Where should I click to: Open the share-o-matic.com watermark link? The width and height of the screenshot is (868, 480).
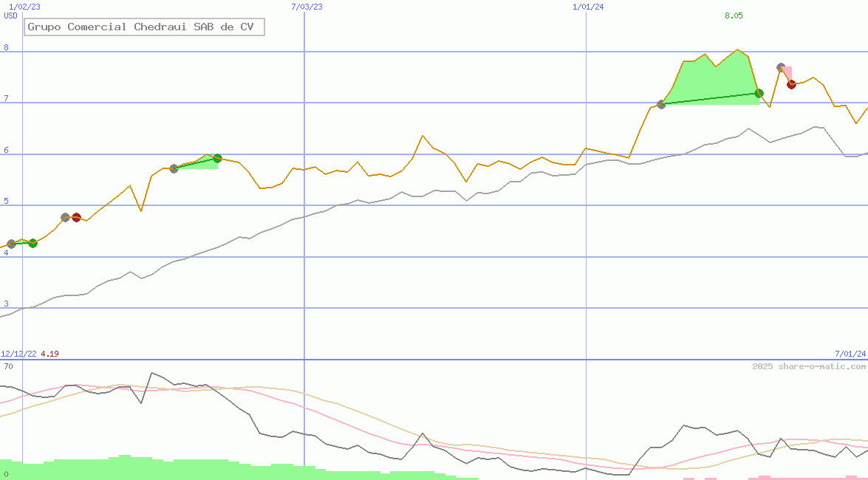[809, 366]
